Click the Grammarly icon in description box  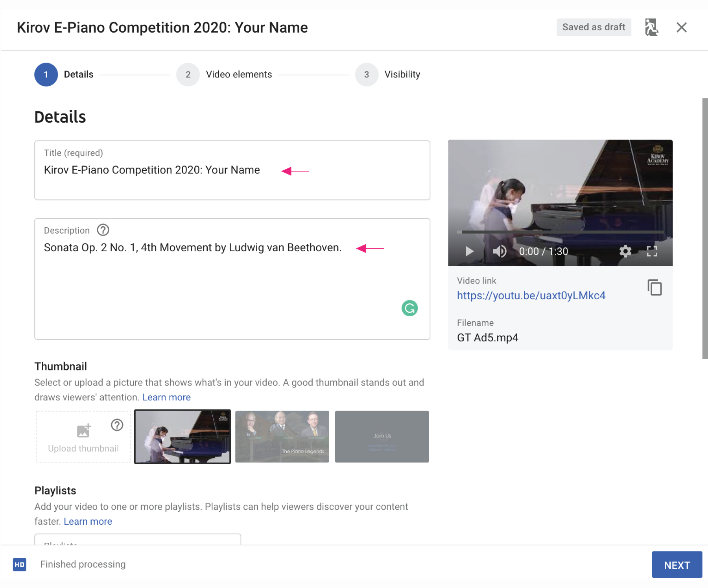(x=409, y=308)
